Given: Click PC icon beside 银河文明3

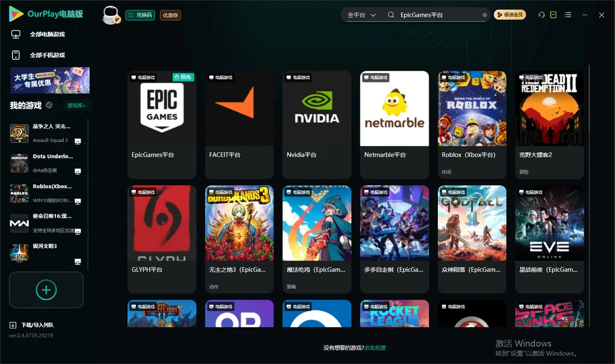Looking at the screenshot, I should (x=77, y=262).
